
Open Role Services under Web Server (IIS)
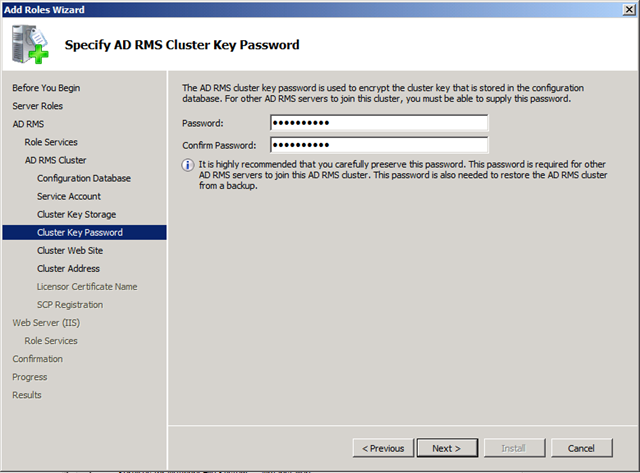point(51,341)
